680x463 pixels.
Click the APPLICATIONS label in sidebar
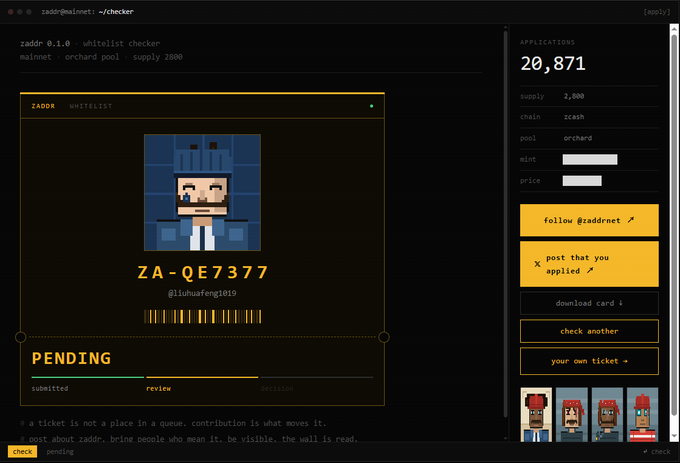click(547, 42)
